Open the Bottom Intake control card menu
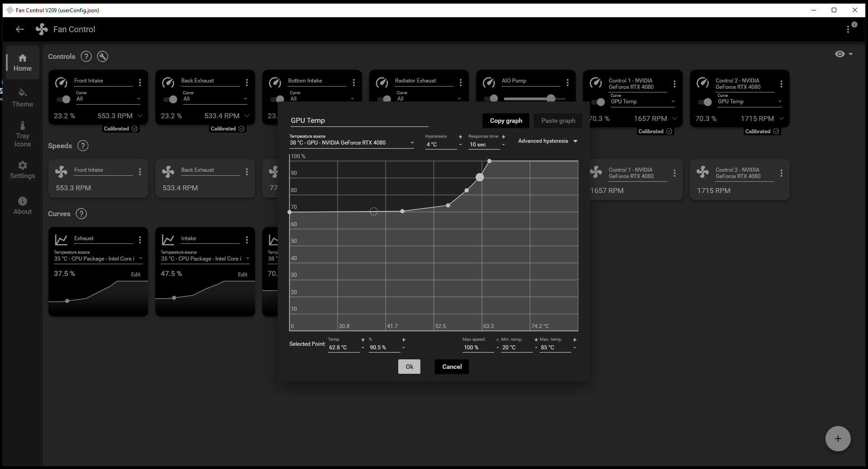The height and width of the screenshot is (469, 868). 354,82
